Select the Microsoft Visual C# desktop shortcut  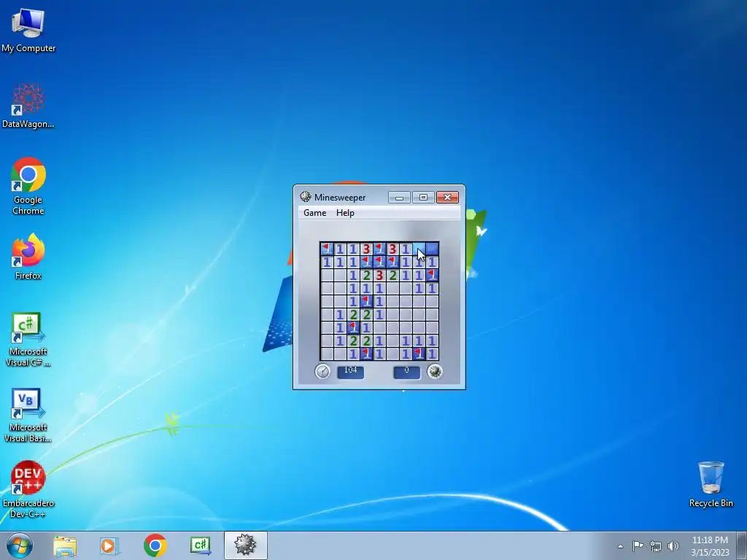click(x=28, y=339)
